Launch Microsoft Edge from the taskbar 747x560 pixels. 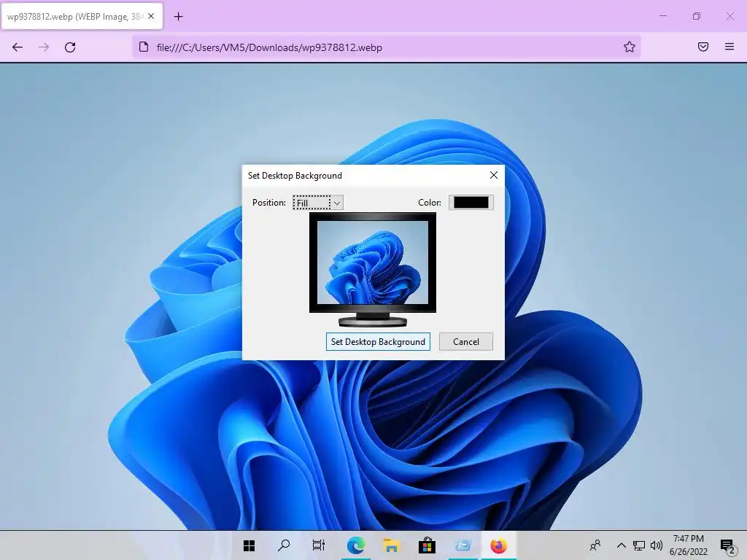(x=355, y=545)
